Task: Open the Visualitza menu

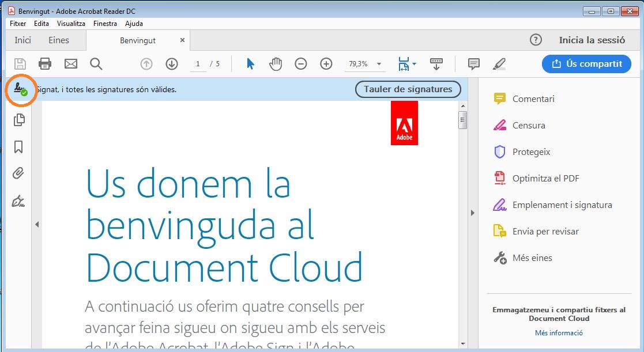Action: 71,24
